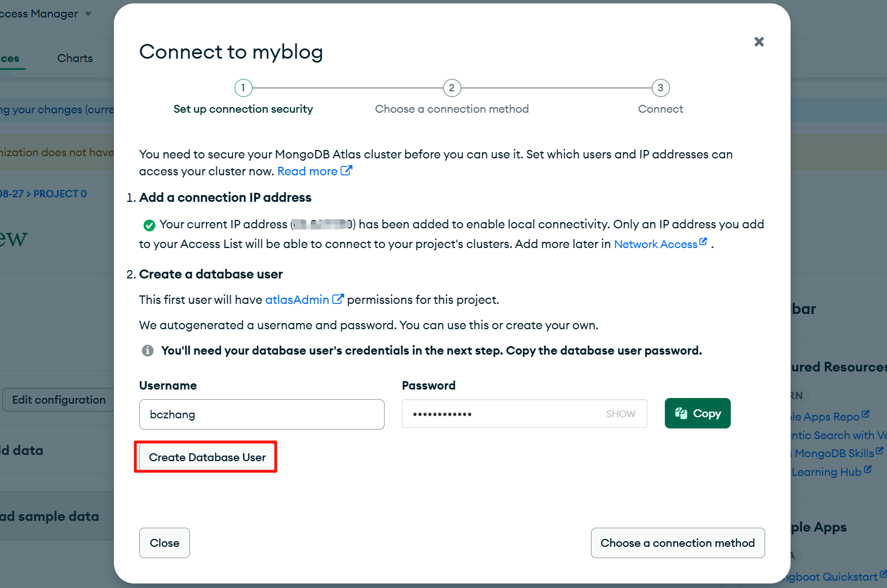Focus the Username input field
The width and height of the screenshot is (887, 588).
(262, 414)
